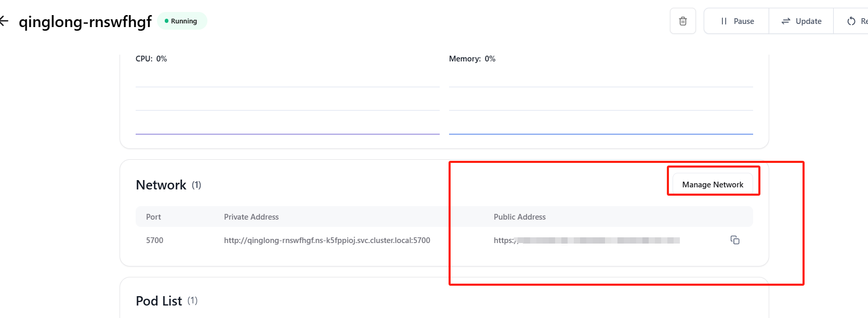Click the green Running status badge
This screenshot has height=318, width=868.
pyautogui.click(x=181, y=21)
